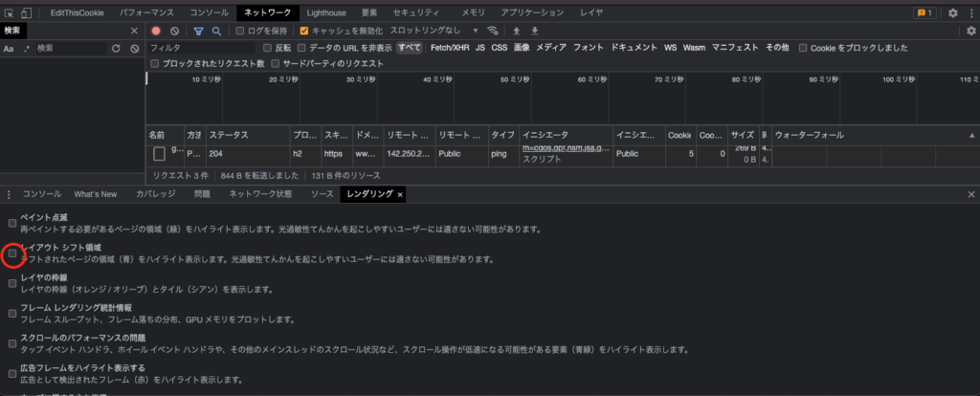
Task: Click the inspect element picker icon
Action: pyautogui.click(x=10, y=13)
